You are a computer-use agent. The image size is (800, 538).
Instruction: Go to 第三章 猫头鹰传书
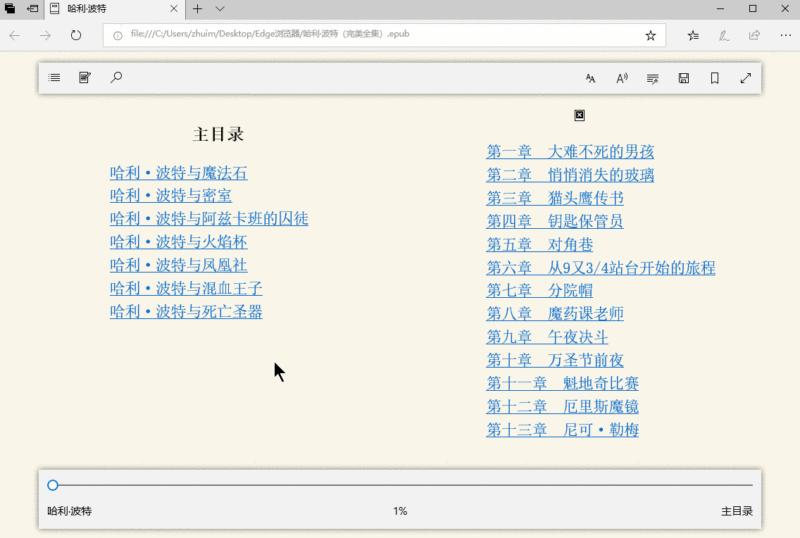[555, 198]
